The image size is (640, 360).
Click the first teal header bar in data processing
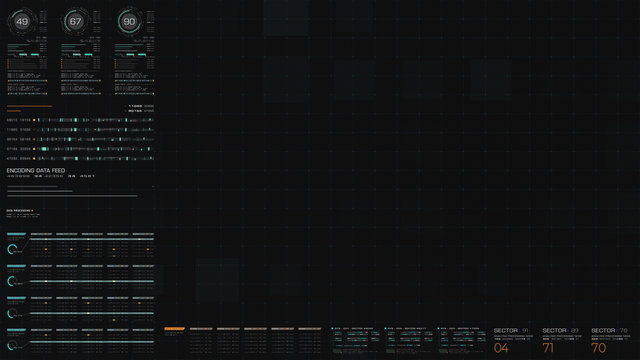coord(16,234)
